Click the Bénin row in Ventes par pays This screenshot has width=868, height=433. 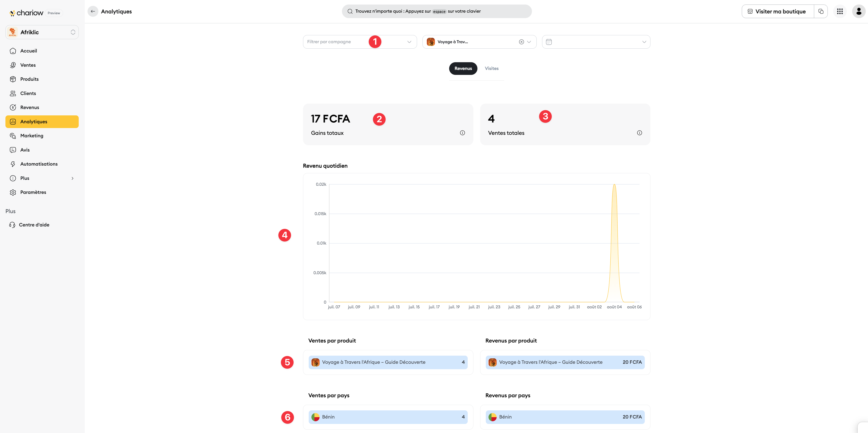click(388, 417)
